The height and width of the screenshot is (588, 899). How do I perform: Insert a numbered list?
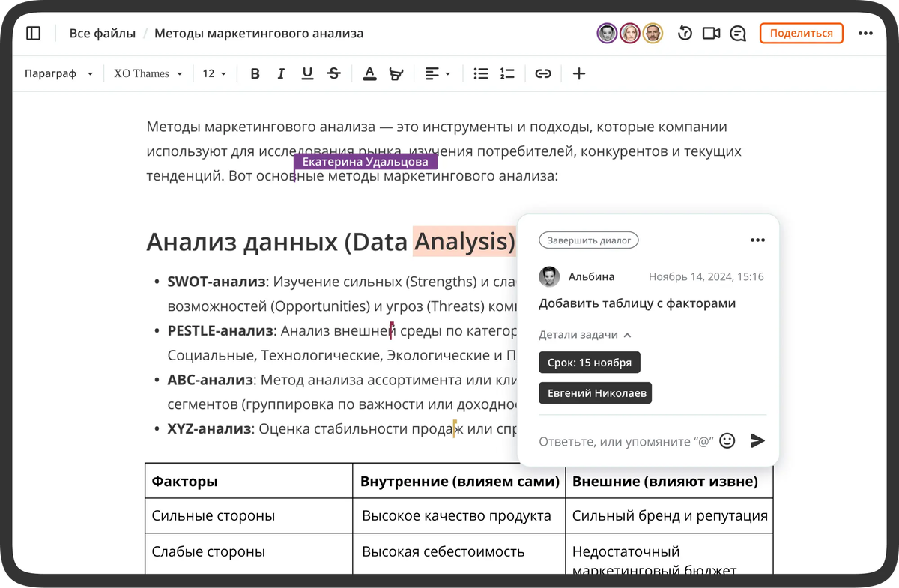pyautogui.click(x=507, y=73)
